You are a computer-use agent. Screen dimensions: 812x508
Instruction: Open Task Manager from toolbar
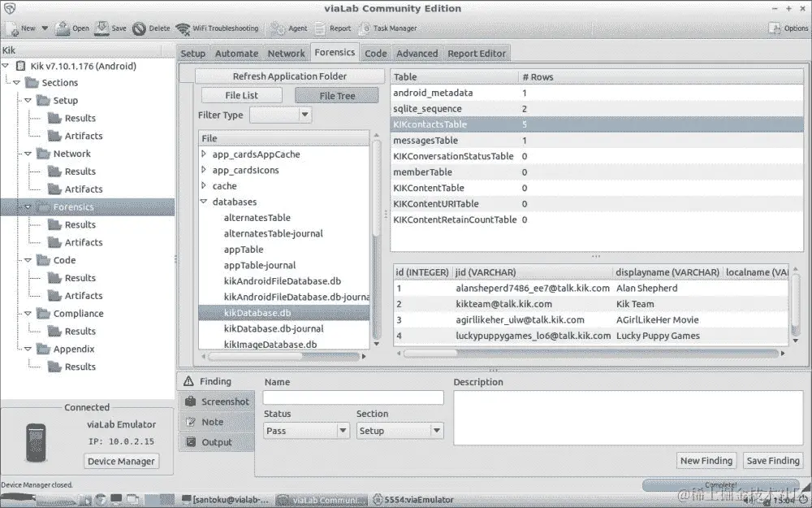point(388,28)
